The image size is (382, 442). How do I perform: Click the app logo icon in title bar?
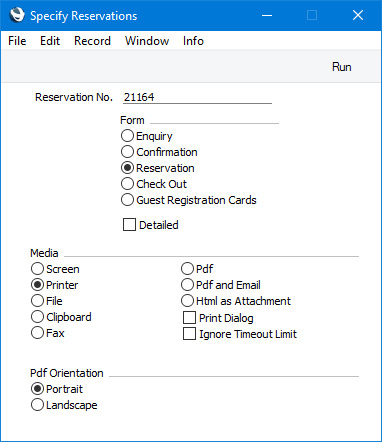point(17,15)
